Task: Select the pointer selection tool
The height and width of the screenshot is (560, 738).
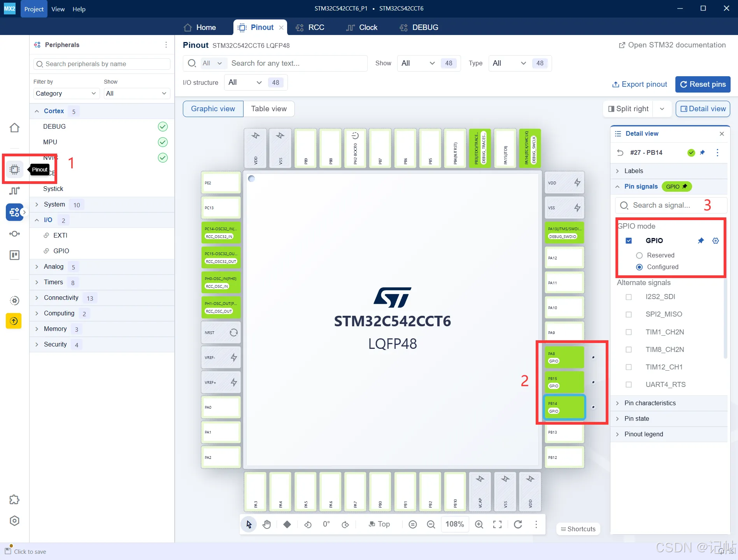Action: 249,524
